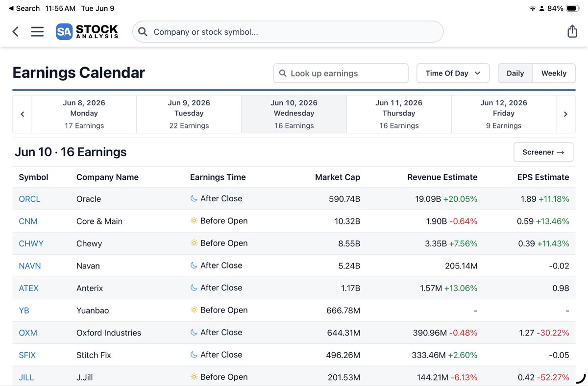Image resolution: width=588 pixels, height=386 pixels.
Task: Tap the sun icon in Yuanbao row
Action: (194, 310)
